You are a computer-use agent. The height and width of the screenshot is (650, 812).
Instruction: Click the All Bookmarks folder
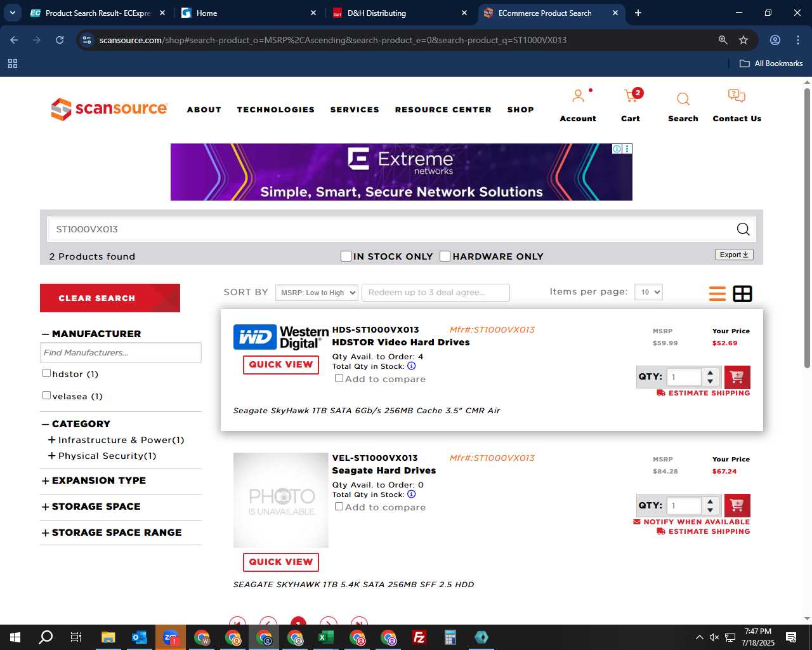coord(771,63)
